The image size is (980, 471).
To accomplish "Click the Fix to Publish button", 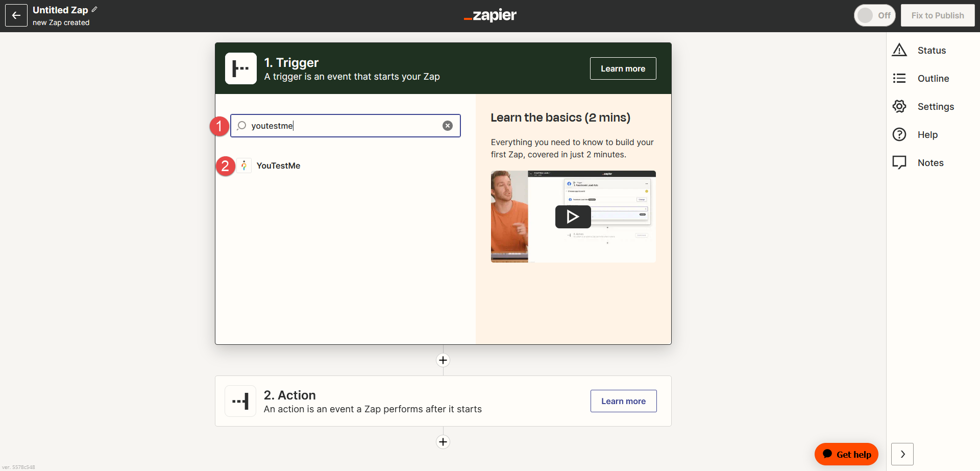I will click(x=938, y=15).
